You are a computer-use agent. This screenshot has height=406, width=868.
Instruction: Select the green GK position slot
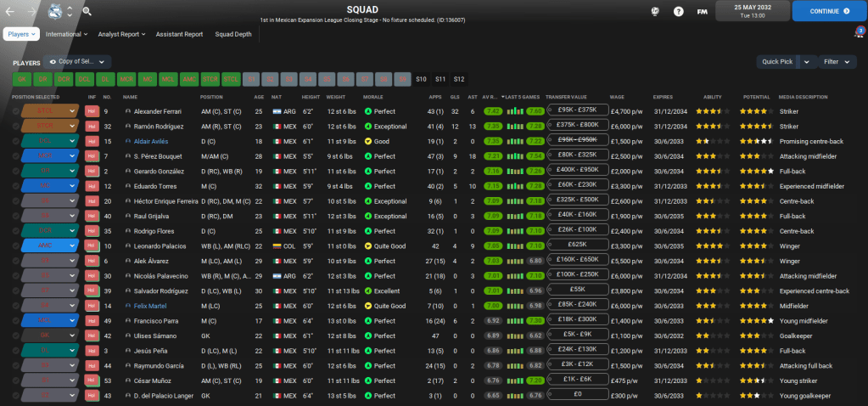22,79
